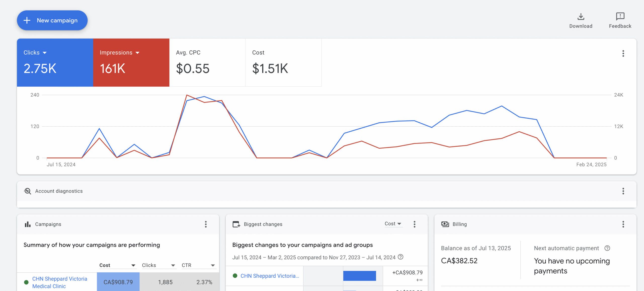Open the chart's three-dot options menu

[x=623, y=53]
